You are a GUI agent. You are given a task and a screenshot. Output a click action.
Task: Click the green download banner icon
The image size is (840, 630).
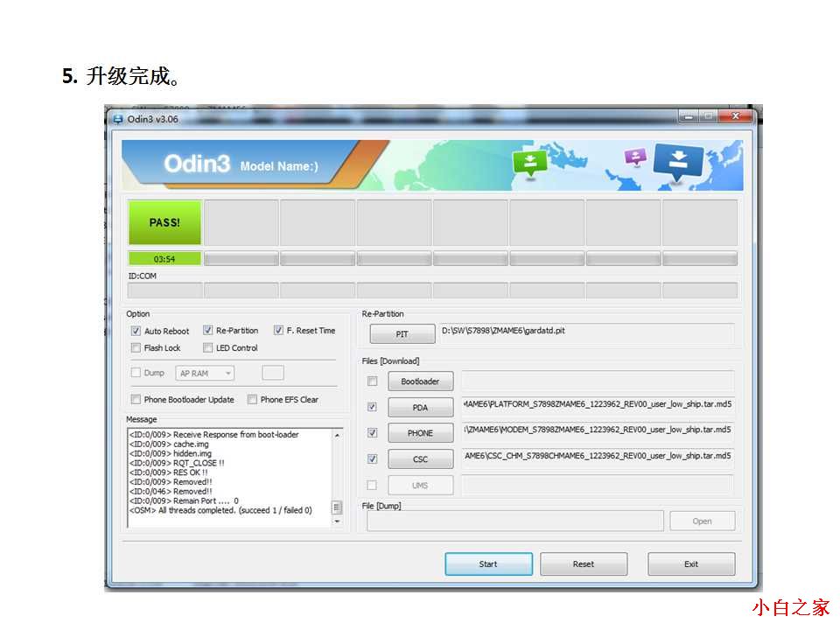[530, 163]
